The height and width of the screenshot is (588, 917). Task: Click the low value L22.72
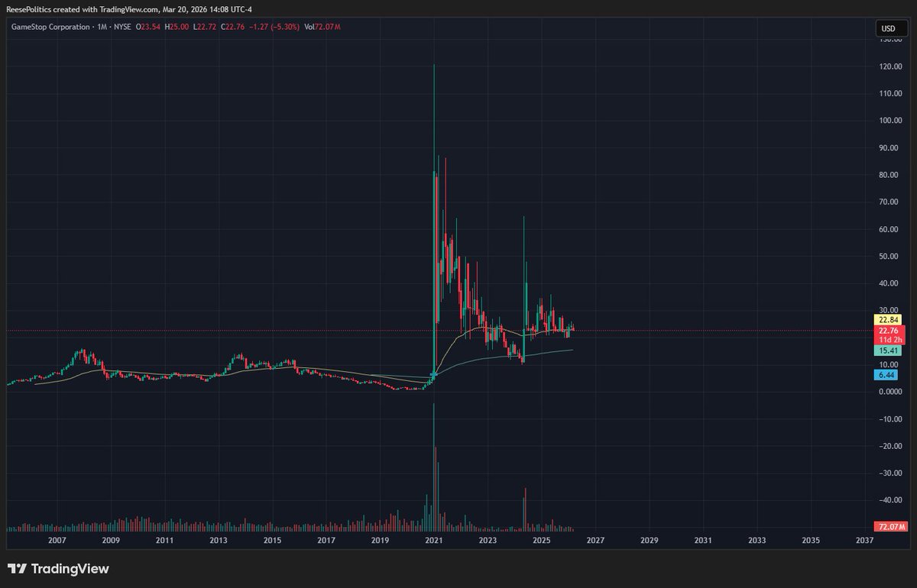(204, 27)
